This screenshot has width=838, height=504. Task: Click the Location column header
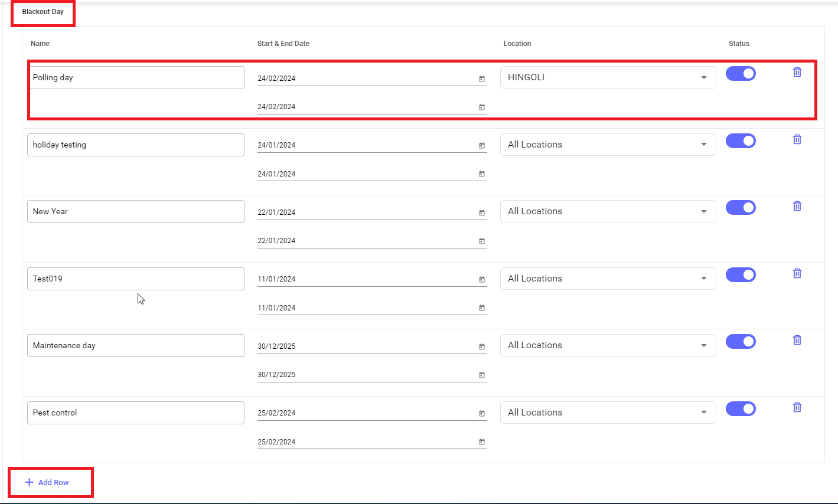(x=517, y=44)
